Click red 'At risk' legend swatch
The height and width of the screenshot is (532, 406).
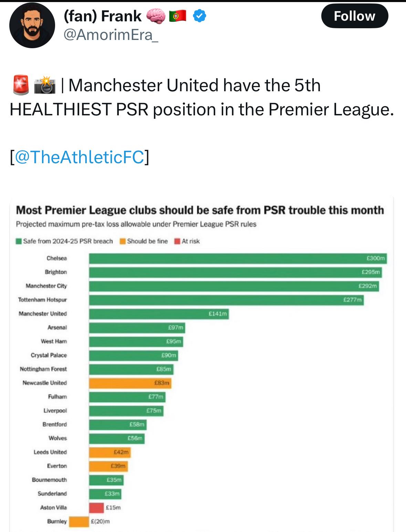[177, 241]
